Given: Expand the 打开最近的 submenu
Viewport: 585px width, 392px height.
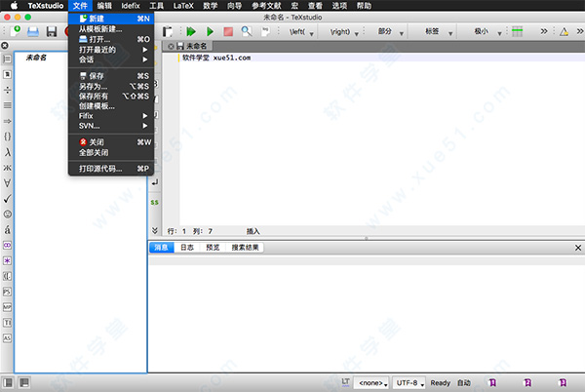Looking at the screenshot, I should point(111,50).
